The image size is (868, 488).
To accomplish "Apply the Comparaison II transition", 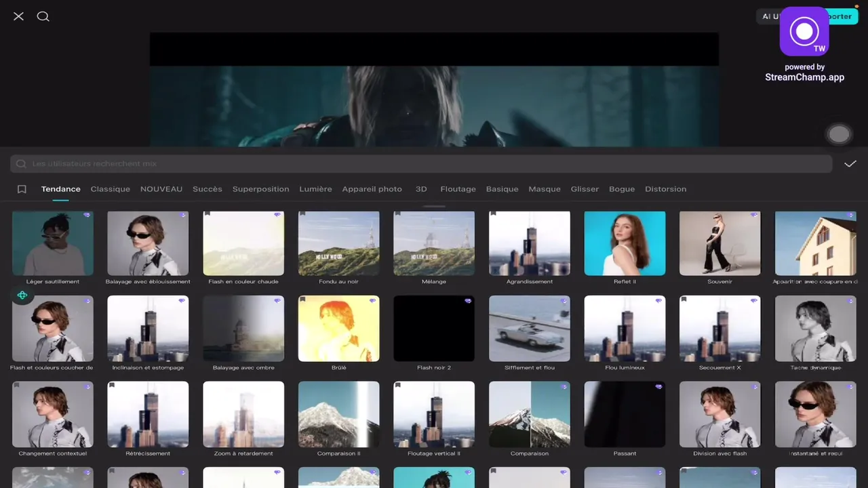I will tap(339, 414).
